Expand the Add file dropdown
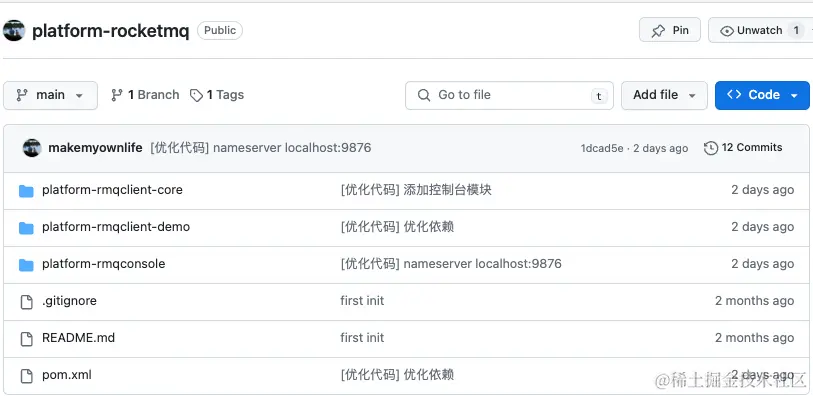Screen dimensions: 813x396 (x=664, y=95)
